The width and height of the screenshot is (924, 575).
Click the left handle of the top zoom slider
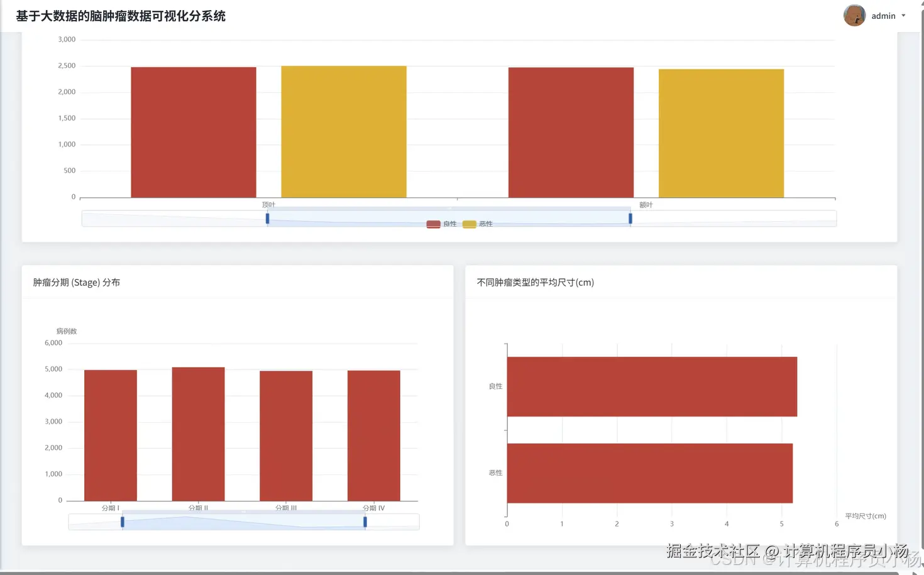click(x=267, y=218)
